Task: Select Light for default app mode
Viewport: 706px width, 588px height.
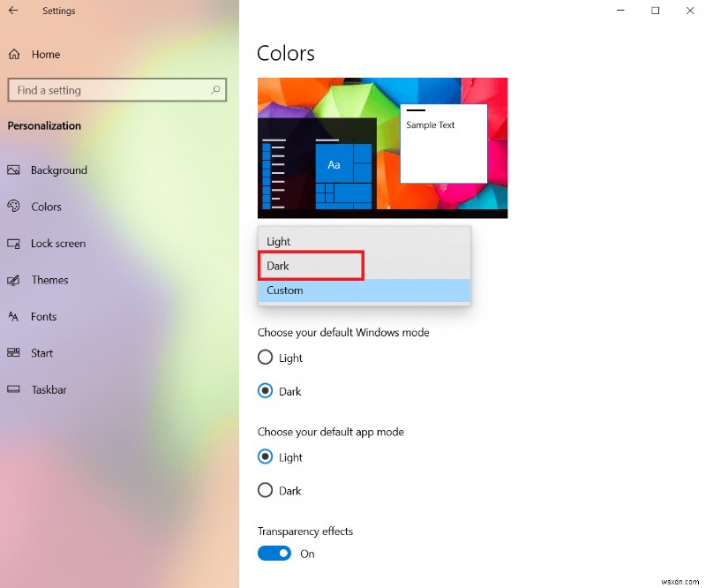Action: point(266,456)
